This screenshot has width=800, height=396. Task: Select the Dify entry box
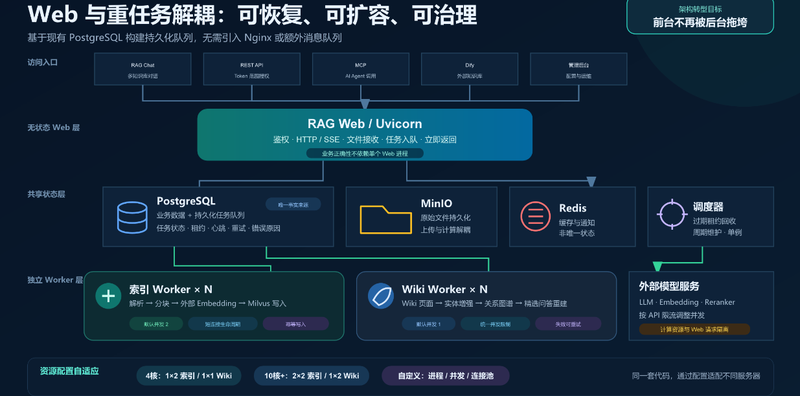coord(470,69)
